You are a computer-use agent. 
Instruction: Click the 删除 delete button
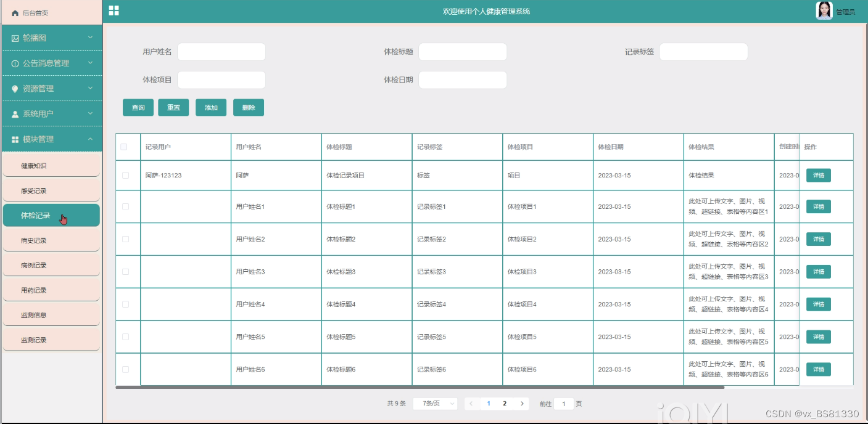coord(249,107)
